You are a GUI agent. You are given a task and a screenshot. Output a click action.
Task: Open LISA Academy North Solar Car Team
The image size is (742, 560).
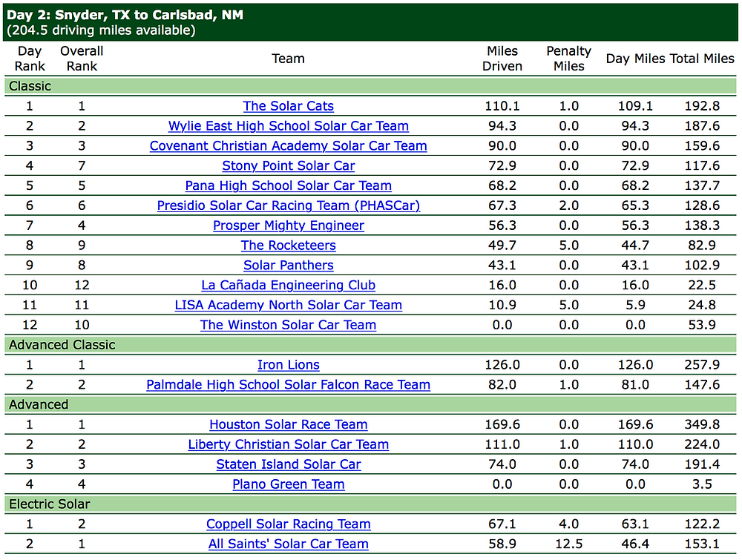click(288, 305)
